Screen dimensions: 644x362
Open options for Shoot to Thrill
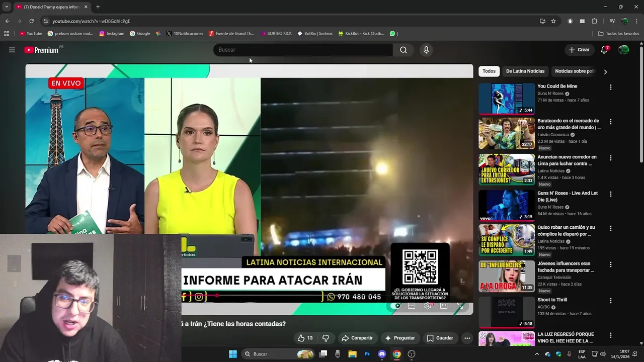coord(611,301)
